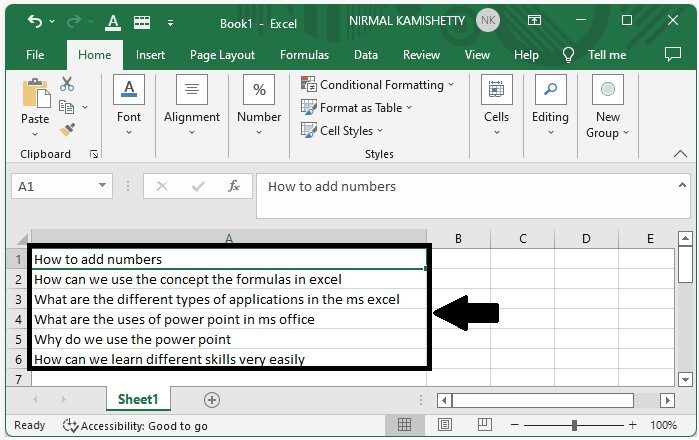Screen dimensions: 699x440
Task: Collapse the formula bar with the arrow
Action: (x=682, y=185)
